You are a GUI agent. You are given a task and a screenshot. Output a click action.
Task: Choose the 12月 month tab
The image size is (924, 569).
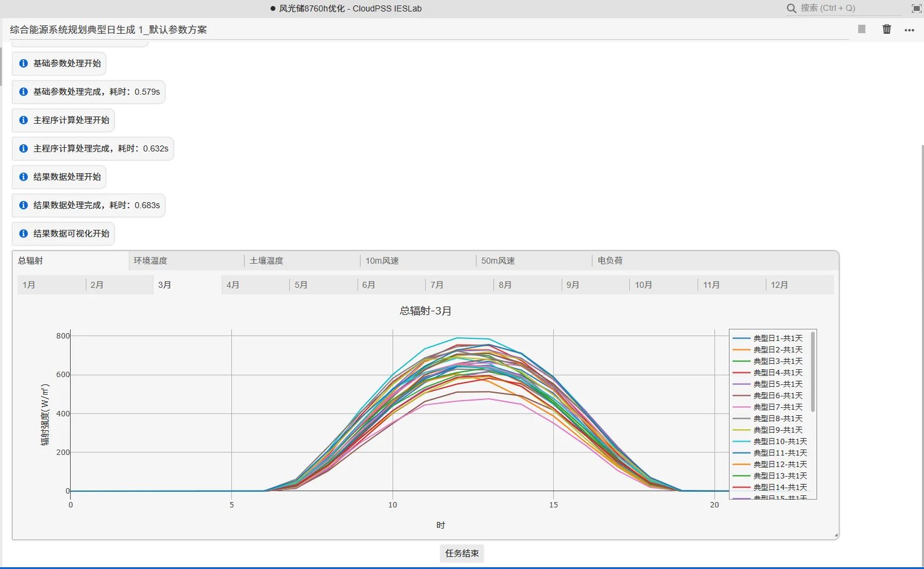point(800,285)
